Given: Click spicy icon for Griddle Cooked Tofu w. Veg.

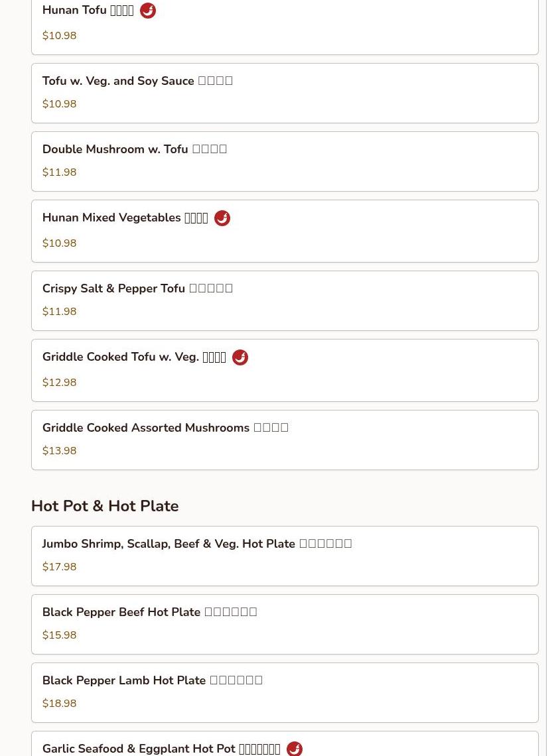Looking at the screenshot, I should coord(240,357).
